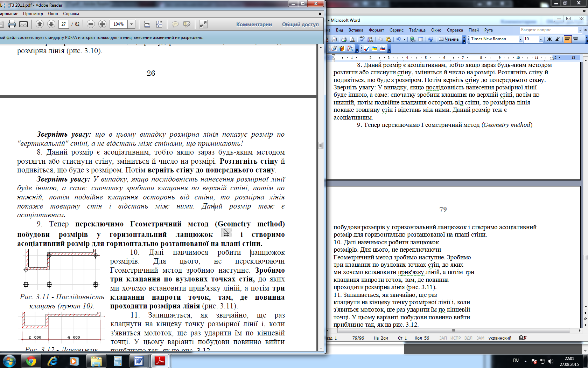Open the Таблица menu in Word

click(x=417, y=30)
